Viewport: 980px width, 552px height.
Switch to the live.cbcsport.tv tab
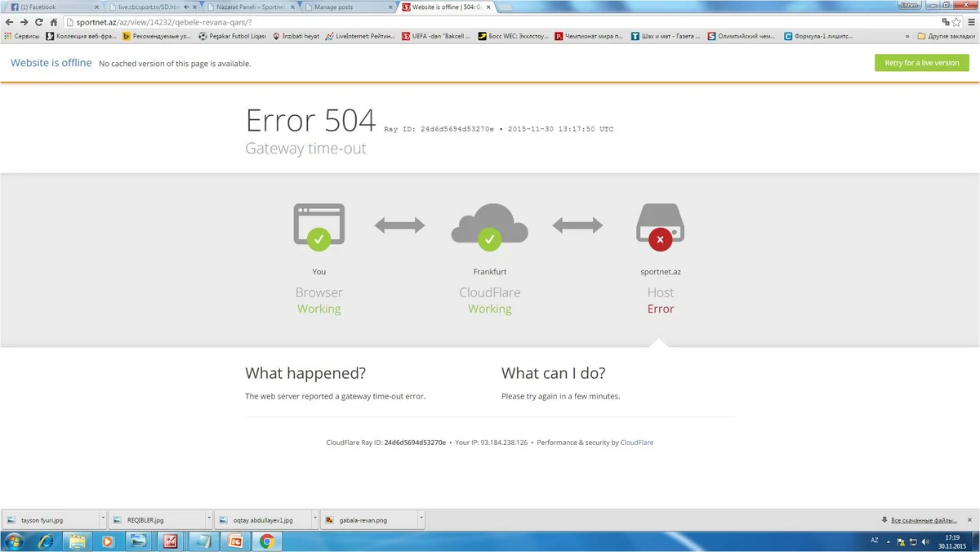[x=153, y=7]
